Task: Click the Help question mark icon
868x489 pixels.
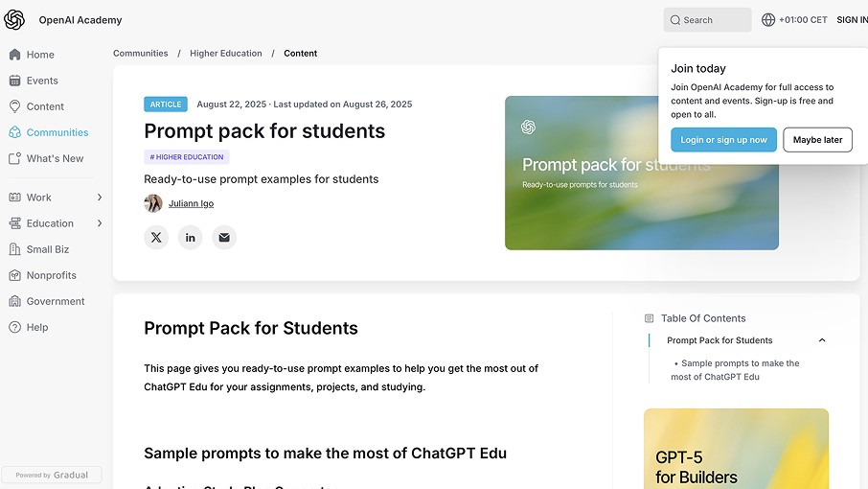Action: click(15, 327)
